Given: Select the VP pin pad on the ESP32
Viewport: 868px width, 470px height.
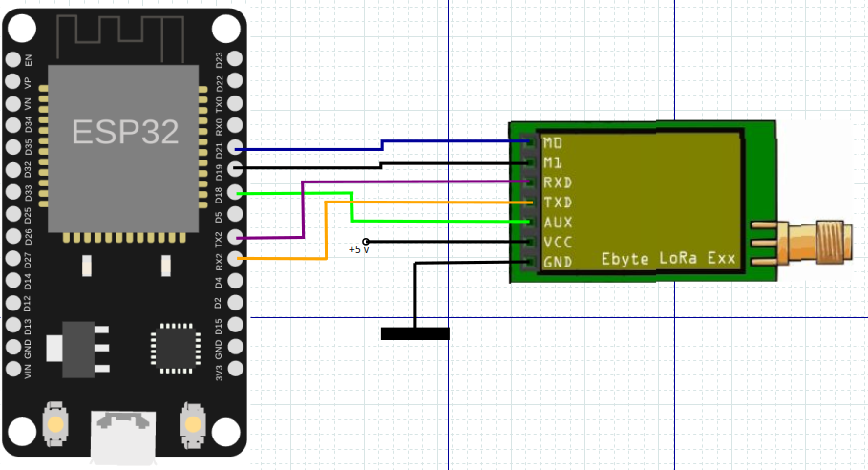Looking at the screenshot, I should [x=12, y=81].
